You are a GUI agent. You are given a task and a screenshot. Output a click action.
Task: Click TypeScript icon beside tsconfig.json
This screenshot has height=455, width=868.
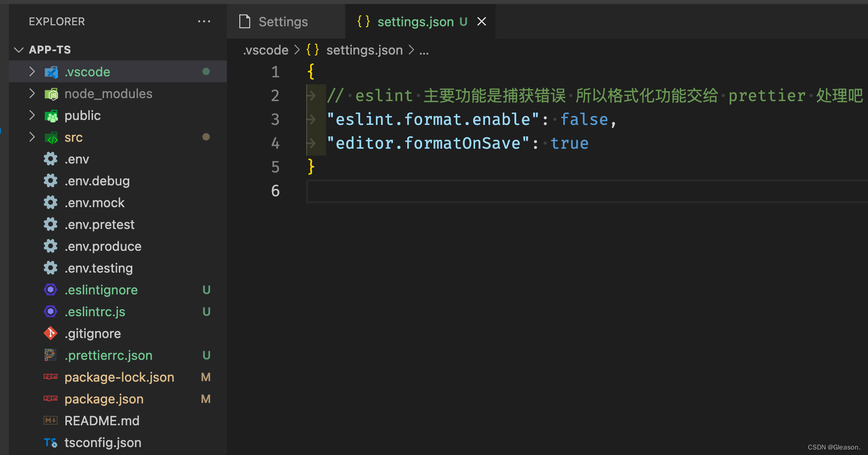51,443
